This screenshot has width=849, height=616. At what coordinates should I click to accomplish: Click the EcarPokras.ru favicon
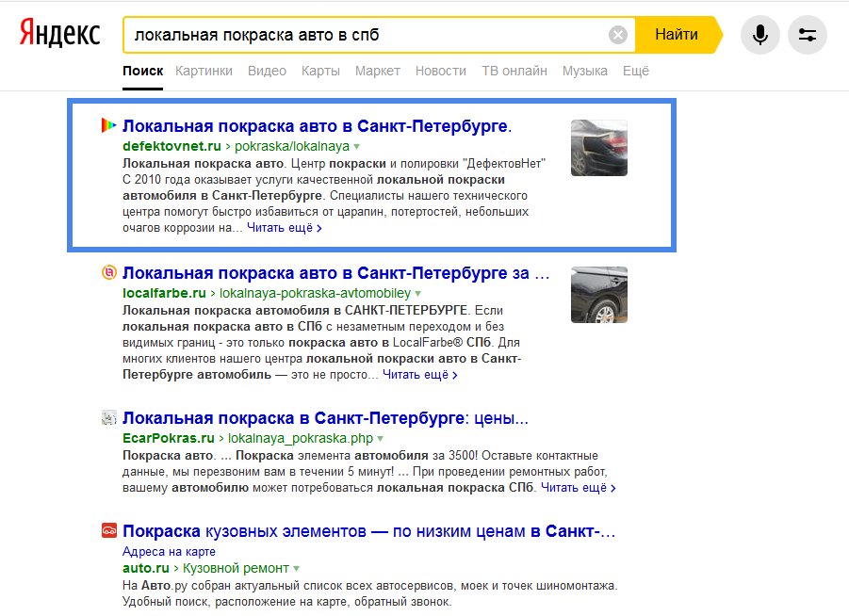[108, 417]
